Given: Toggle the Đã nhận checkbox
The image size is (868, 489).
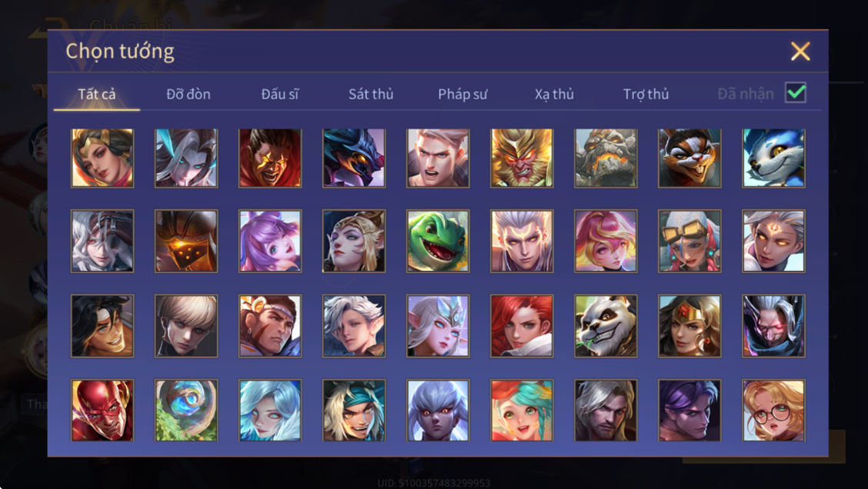Looking at the screenshot, I should pos(796,92).
